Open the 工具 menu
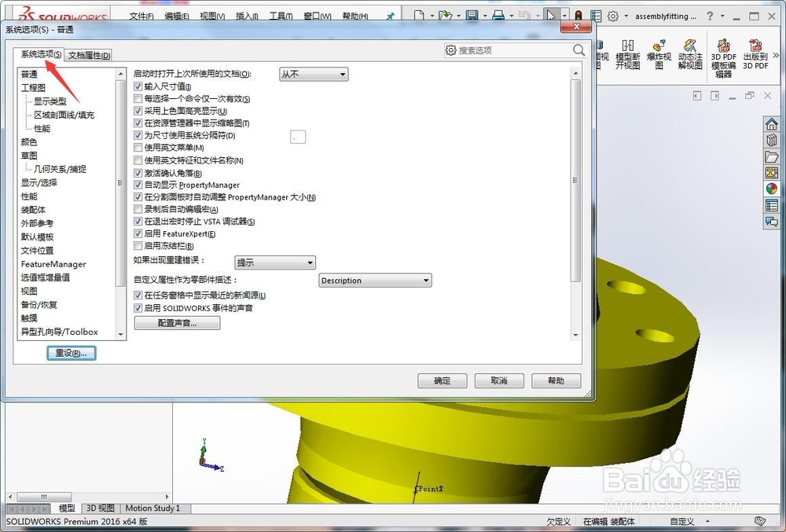This screenshot has width=786, height=532. [x=281, y=16]
